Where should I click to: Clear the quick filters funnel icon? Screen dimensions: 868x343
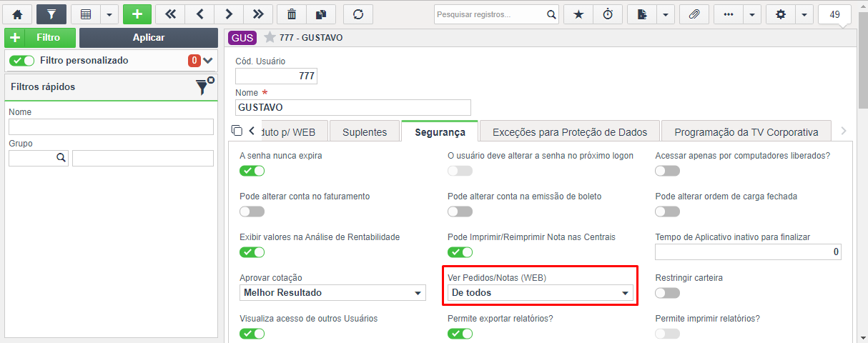coord(205,86)
